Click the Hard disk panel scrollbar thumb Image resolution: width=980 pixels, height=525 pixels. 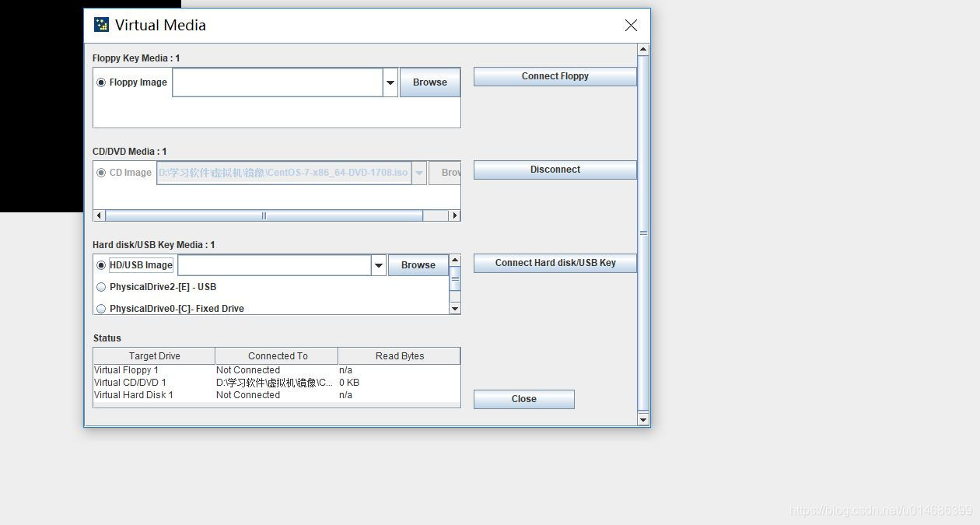pos(455,278)
